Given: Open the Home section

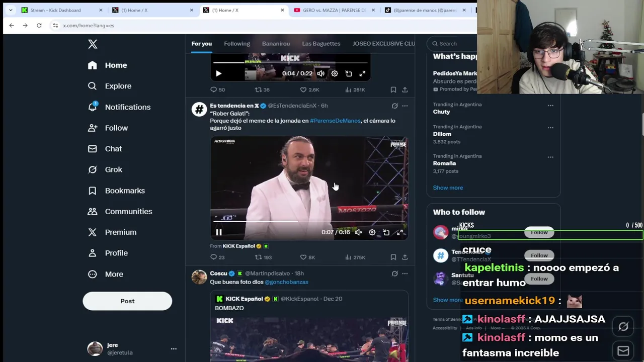Looking at the screenshot, I should [108, 65].
